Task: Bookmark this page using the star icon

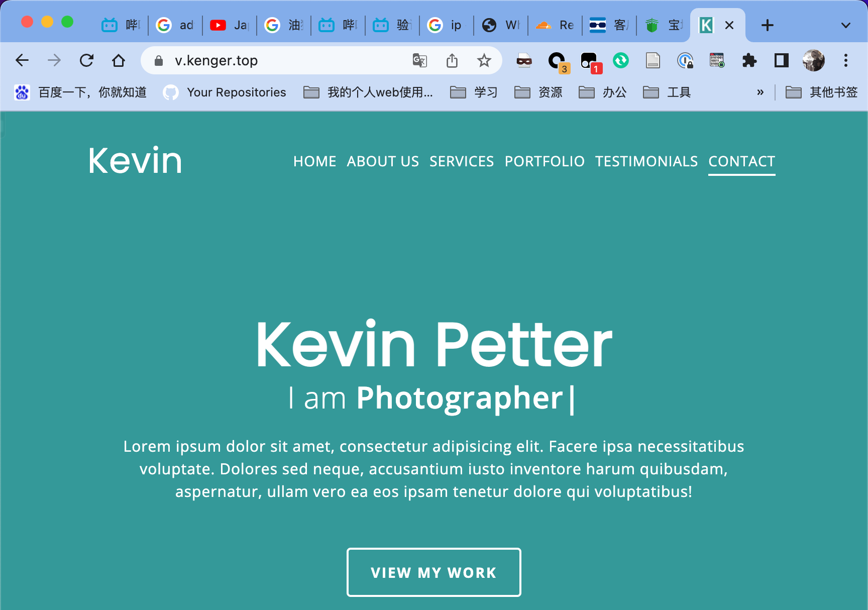Action: point(484,60)
